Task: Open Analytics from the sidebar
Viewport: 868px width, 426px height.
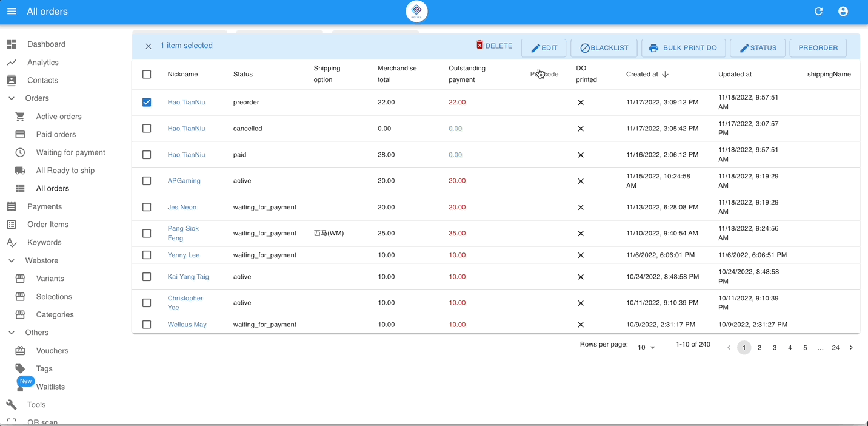Action: click(42, 63)
